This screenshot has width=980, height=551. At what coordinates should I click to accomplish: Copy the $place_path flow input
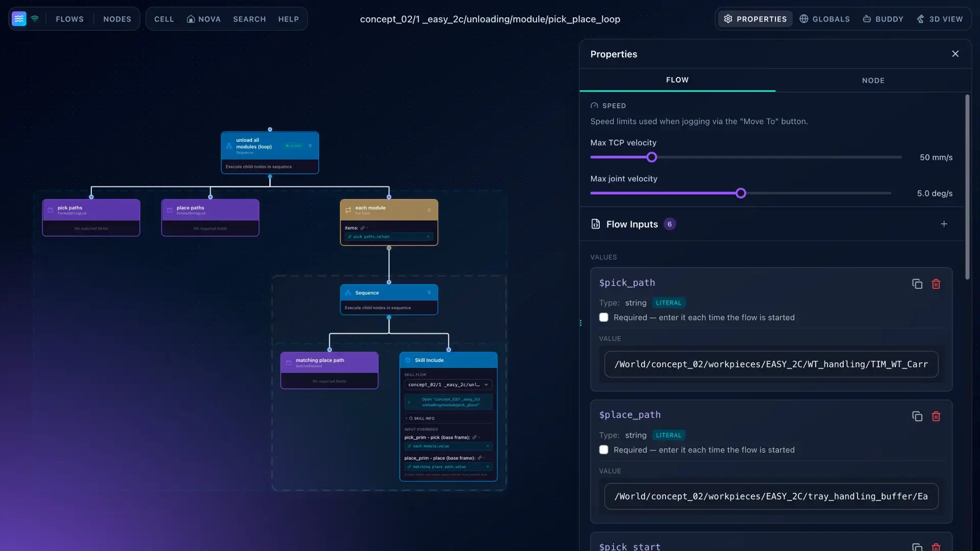click(x=917, y=416)
